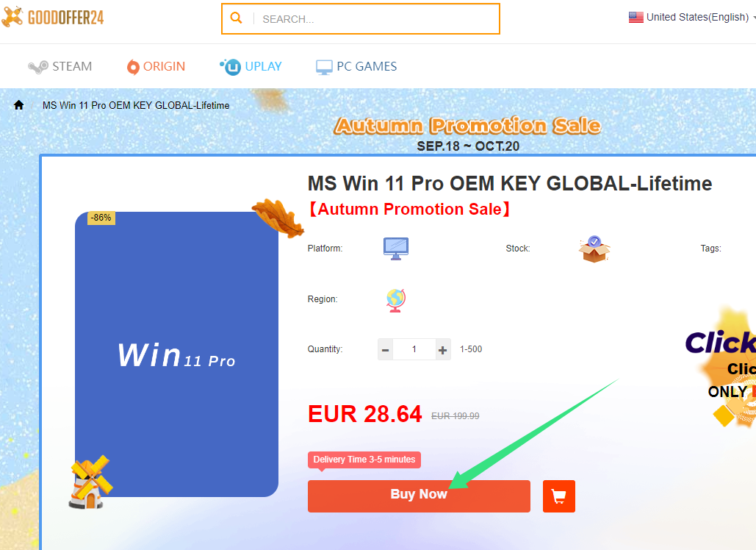The height and width of the screenshot is (550, 756).
Task: Click the magnifier search icon
Action: 237,18
